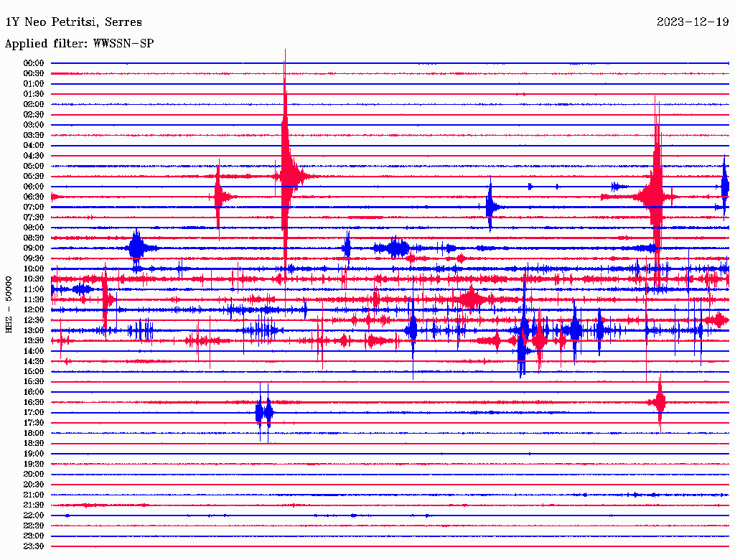Image resolution: width=735 pixels, height=560 pixels.
Task: Click the 'Applied filter: WWSSN-SP' text
Action: click(x=79, y=44)
